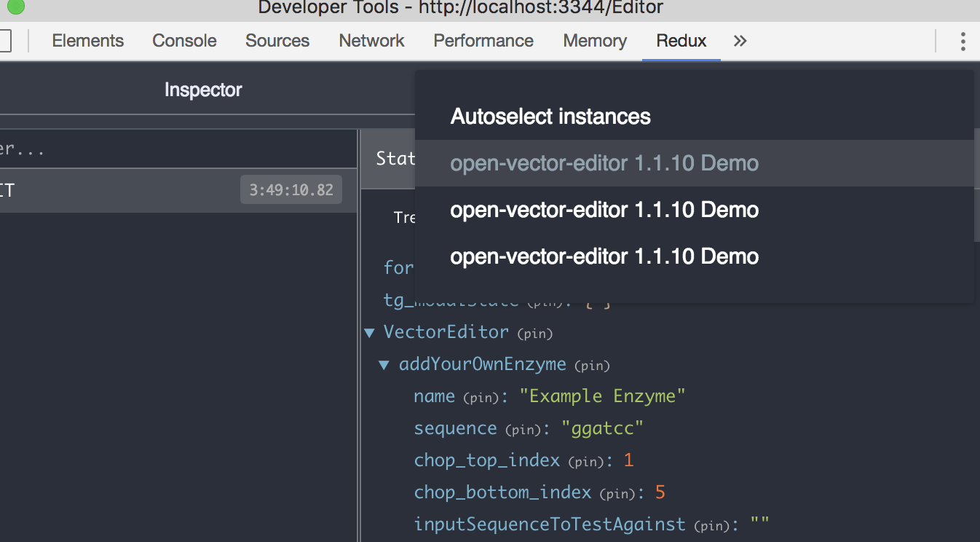Image resolution: width=980 pixels, height=542 pixels.
Task: Pin the name property
Action: [481, 398]
